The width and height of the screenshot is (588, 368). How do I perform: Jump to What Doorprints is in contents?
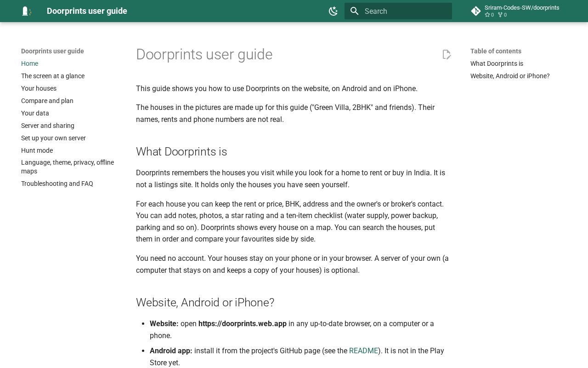click(x=497, y=63)
